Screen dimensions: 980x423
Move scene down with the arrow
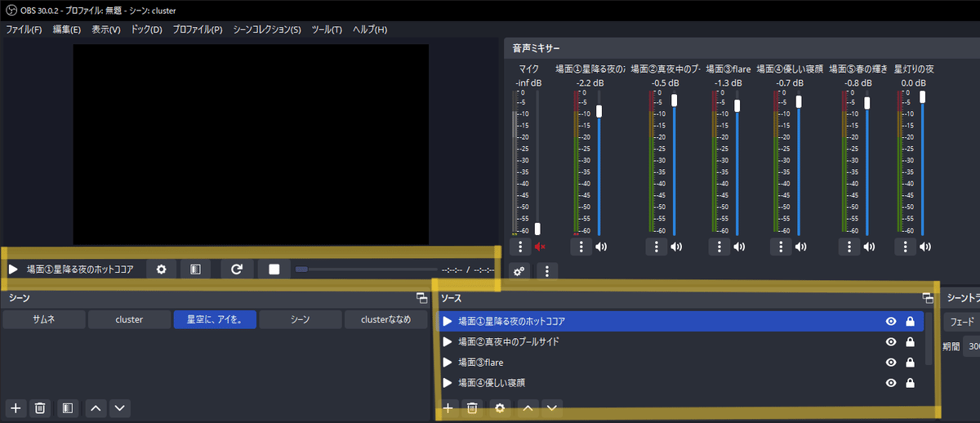point(120,407)
